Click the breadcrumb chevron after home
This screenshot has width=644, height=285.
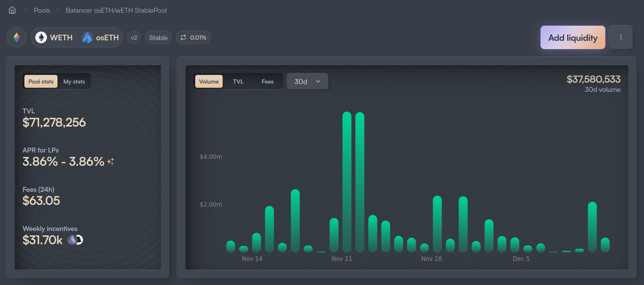point(25,10)
